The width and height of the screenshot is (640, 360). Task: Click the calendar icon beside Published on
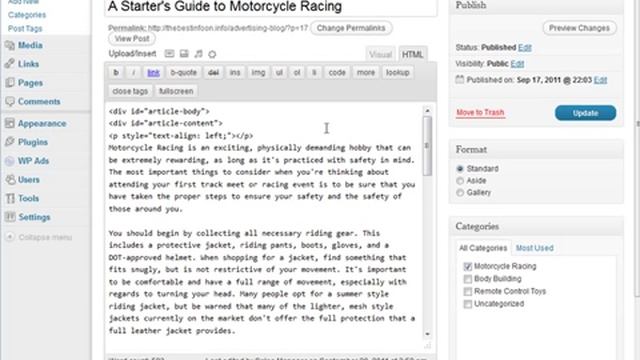pos(460,80)
